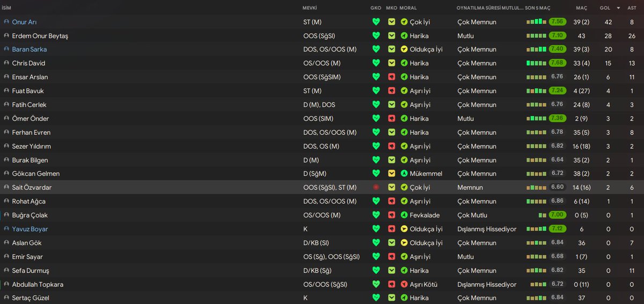644x304 pixels.
Task: Open Baran Sarka player link
Action: click(x=30, y=49)
